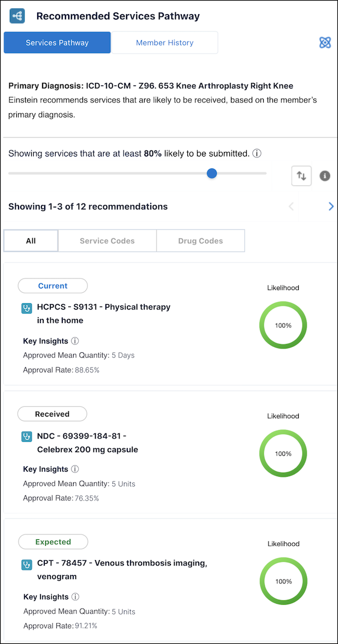Switch to the Member History tab
The height and width of the screenshot is (644, 338).
pos(164,43)
